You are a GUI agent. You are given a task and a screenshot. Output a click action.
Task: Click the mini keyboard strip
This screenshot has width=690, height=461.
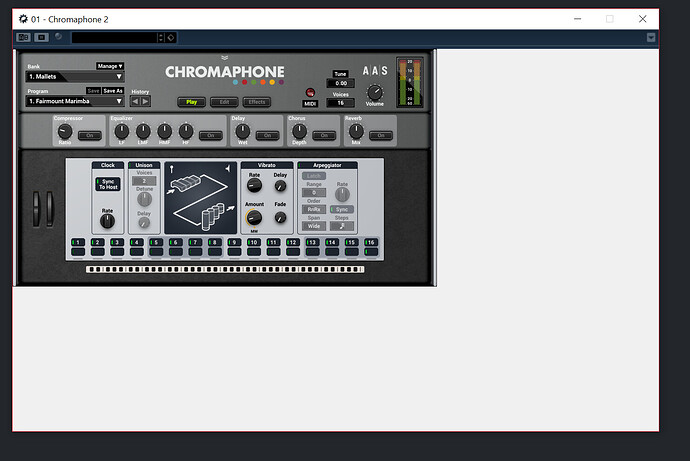[225, 269]
